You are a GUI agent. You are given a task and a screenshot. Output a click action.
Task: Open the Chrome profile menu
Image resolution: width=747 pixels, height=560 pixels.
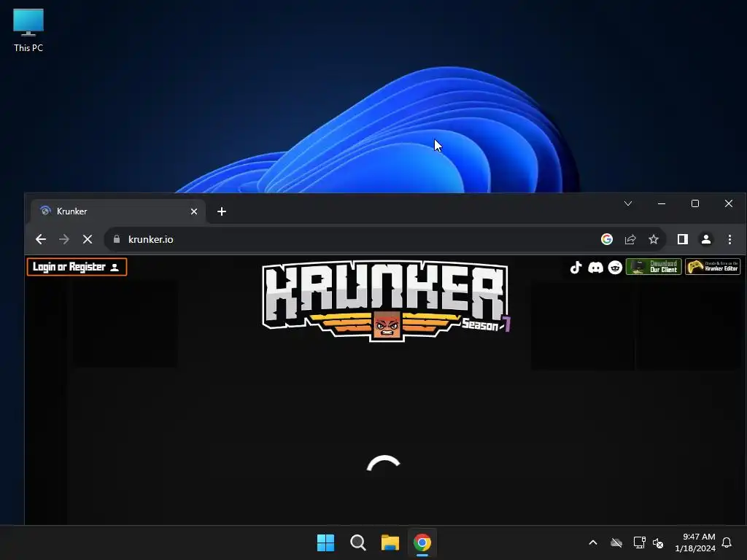pyautogui.click(x=706, y=239)
